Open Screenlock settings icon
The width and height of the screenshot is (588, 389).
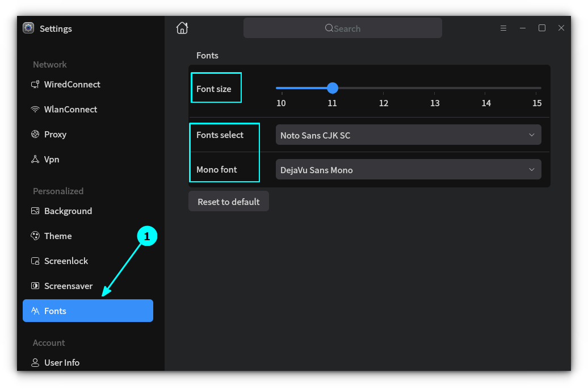click(x=35, y=261)
